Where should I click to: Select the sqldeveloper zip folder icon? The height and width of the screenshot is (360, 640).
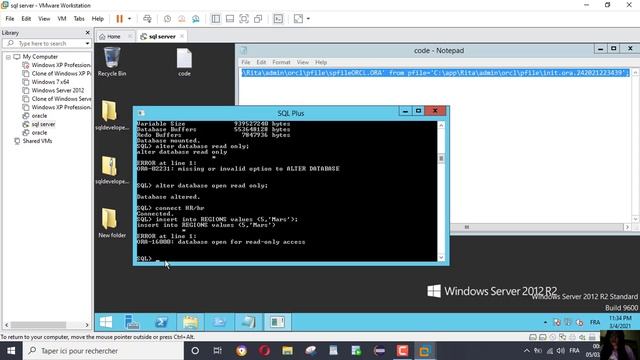(x=112, y=169)
